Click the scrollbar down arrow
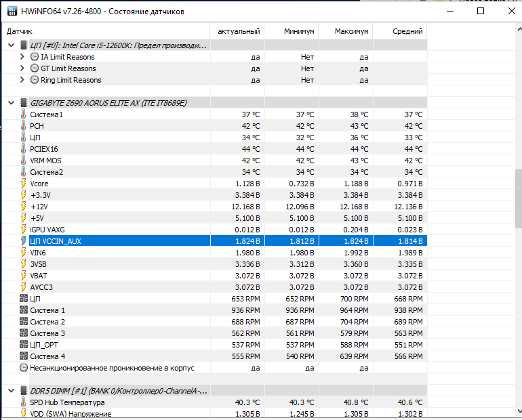This screenshot has height=420, width=522. pos(519,411)
